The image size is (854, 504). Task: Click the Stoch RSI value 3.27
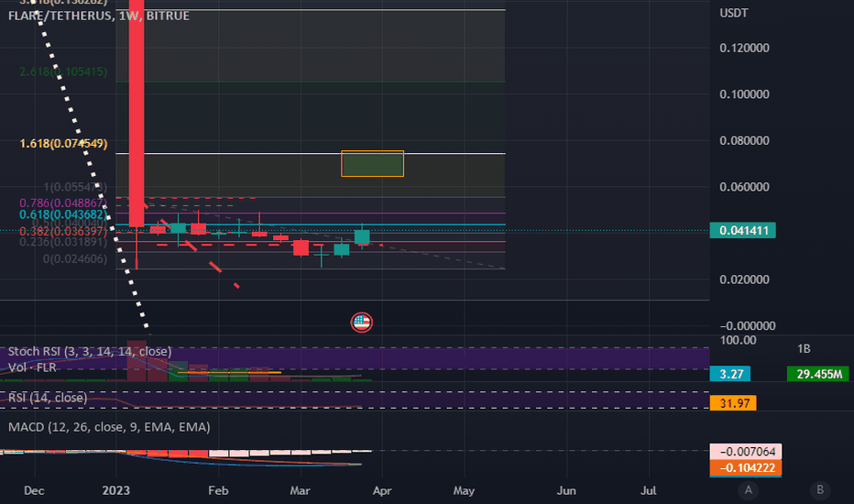(730, 374)
